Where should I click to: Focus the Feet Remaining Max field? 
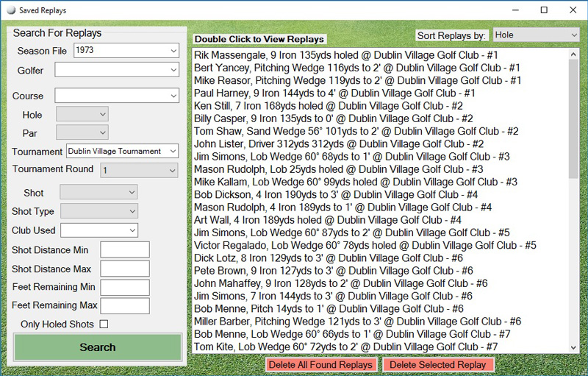[x=124, y=305]
